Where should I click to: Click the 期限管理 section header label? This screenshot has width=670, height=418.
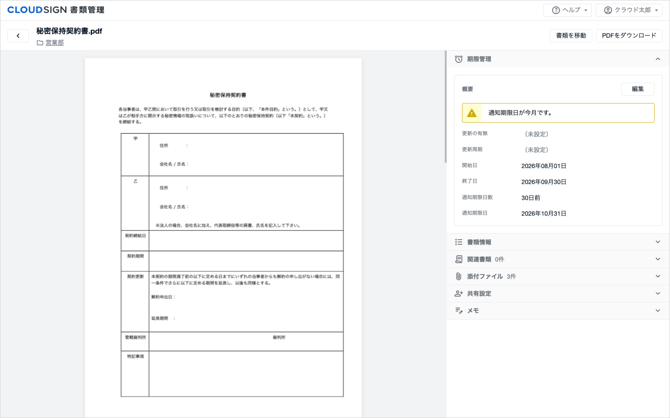479,59
